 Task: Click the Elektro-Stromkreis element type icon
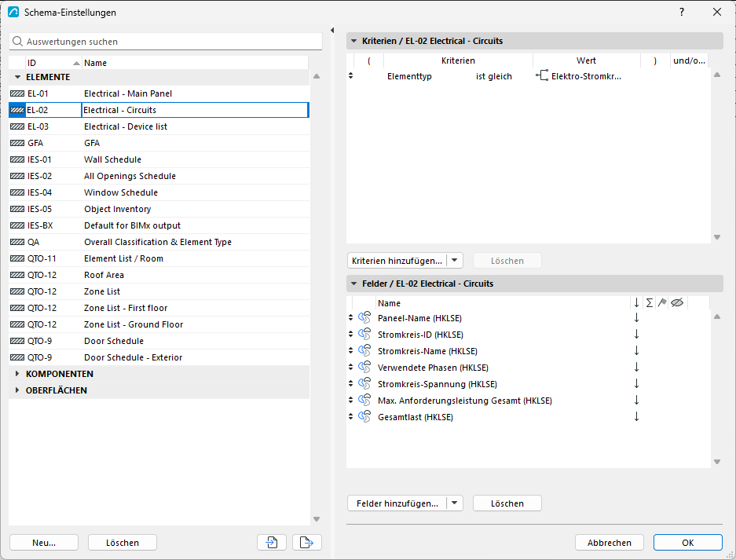(x=542, y=75)
